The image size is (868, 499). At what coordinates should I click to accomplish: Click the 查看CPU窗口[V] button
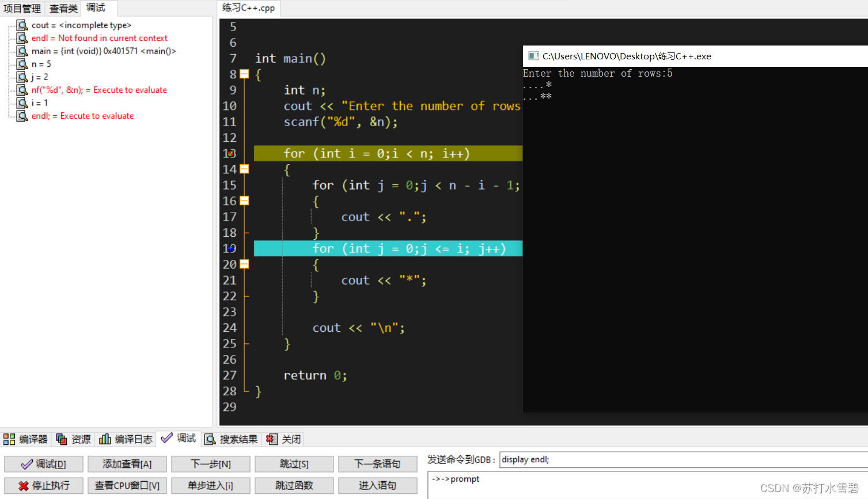pos(127,486)
